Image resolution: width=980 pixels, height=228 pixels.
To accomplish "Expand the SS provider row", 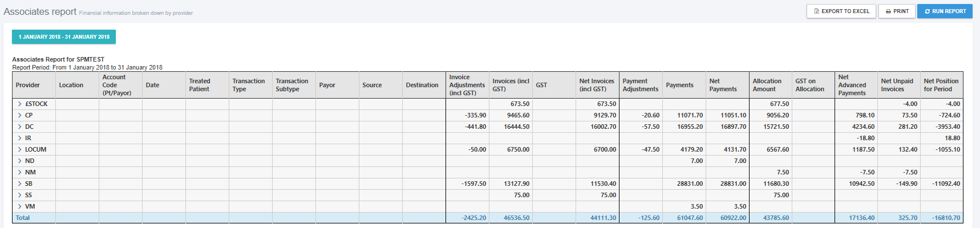I will 19,196.
